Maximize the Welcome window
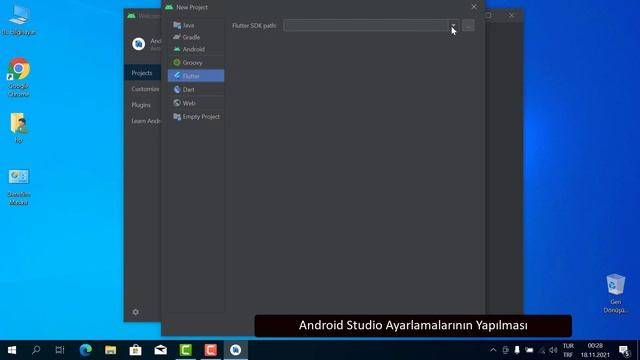 [x=489, y=16]
